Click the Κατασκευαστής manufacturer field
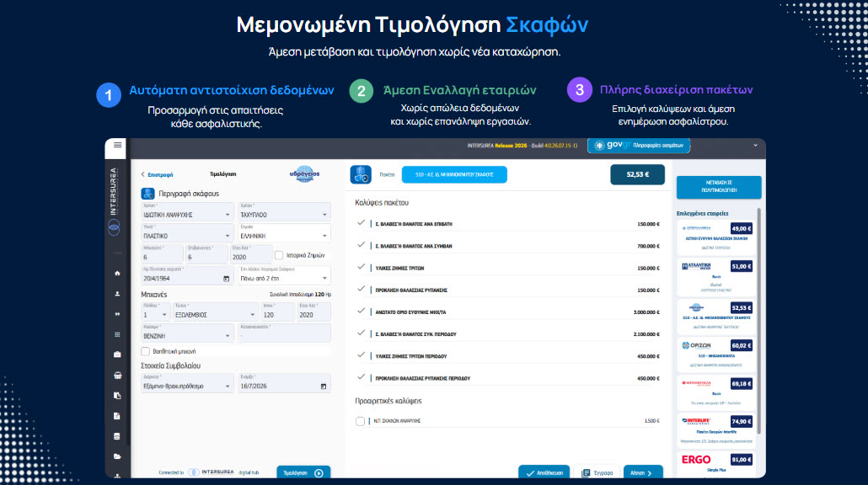 [x=284, y=333]
